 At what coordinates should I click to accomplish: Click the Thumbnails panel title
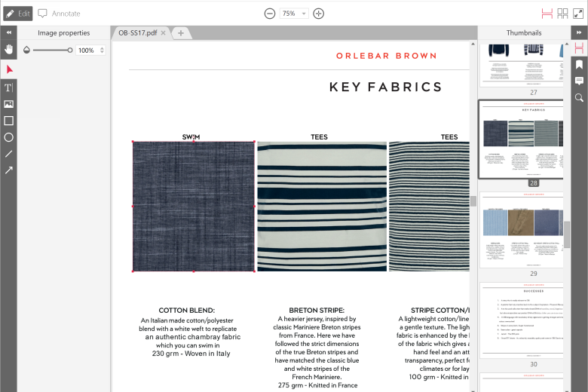click(x=524, y=33)
